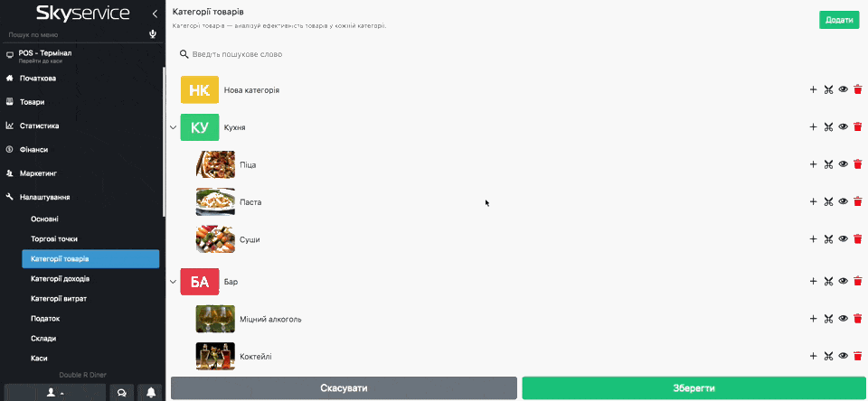Toggle visibility of Кухня category
868x401 pixels.
click(x=843, y=127)
